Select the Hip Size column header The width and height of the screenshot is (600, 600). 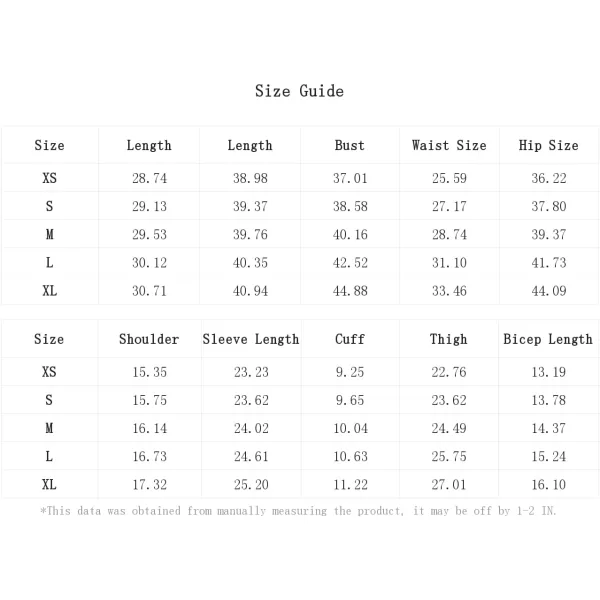(x=548, y=145)
